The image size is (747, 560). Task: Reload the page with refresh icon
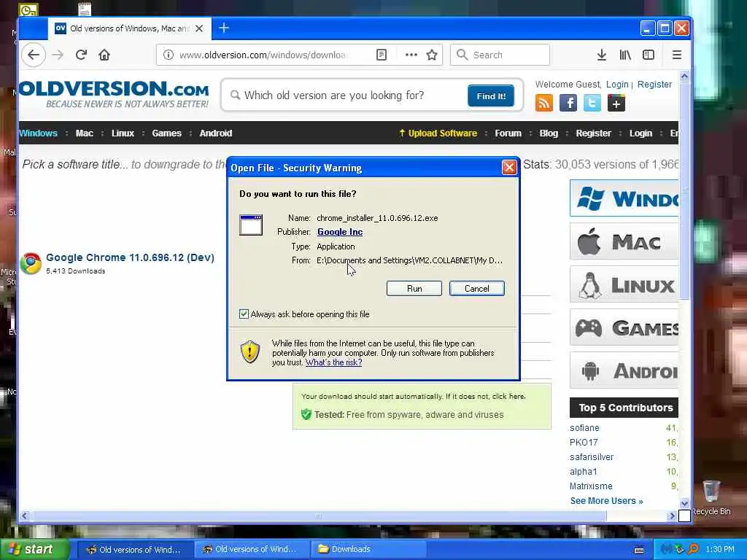point(81,55)
